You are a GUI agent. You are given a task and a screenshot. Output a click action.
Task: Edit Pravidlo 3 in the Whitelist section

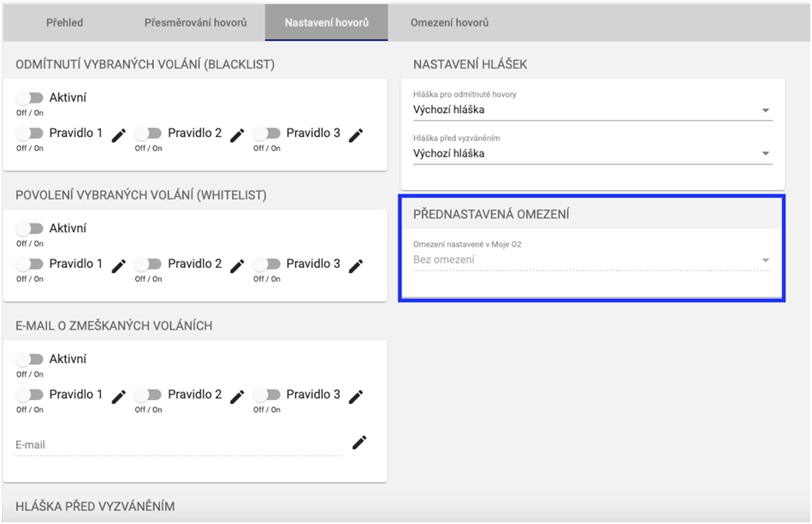355,265
